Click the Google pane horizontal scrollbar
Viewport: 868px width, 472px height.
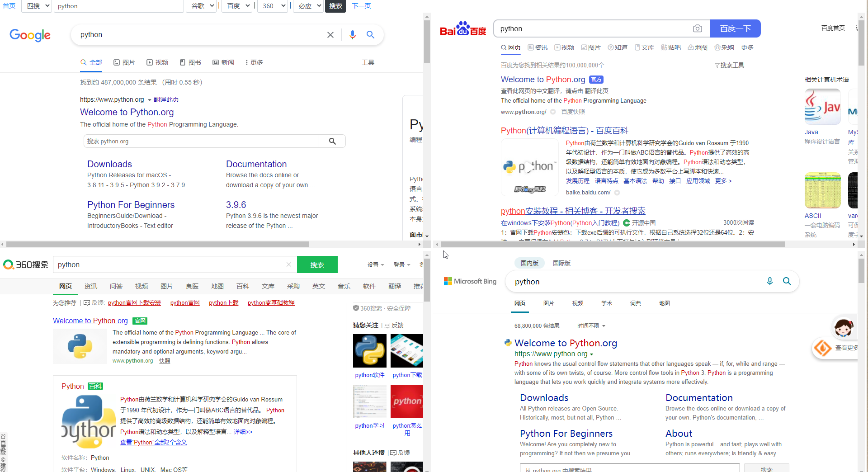point(157,244)
